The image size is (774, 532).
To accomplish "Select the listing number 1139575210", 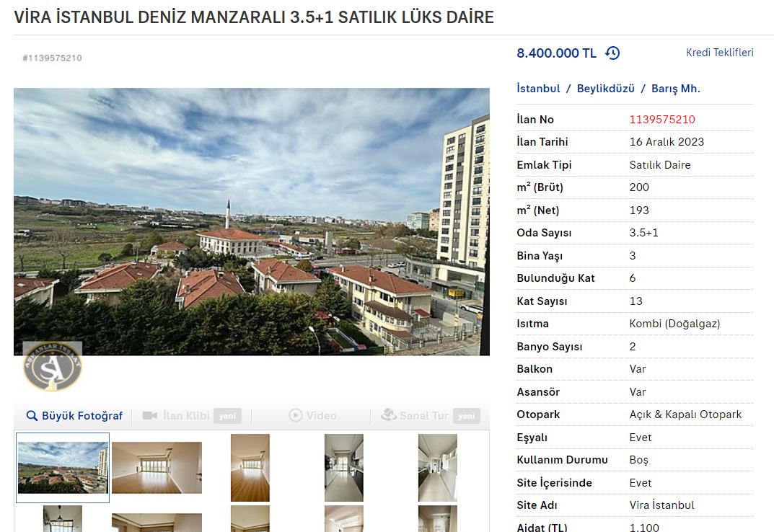I will pyautogui.click(x=662, y=120).
